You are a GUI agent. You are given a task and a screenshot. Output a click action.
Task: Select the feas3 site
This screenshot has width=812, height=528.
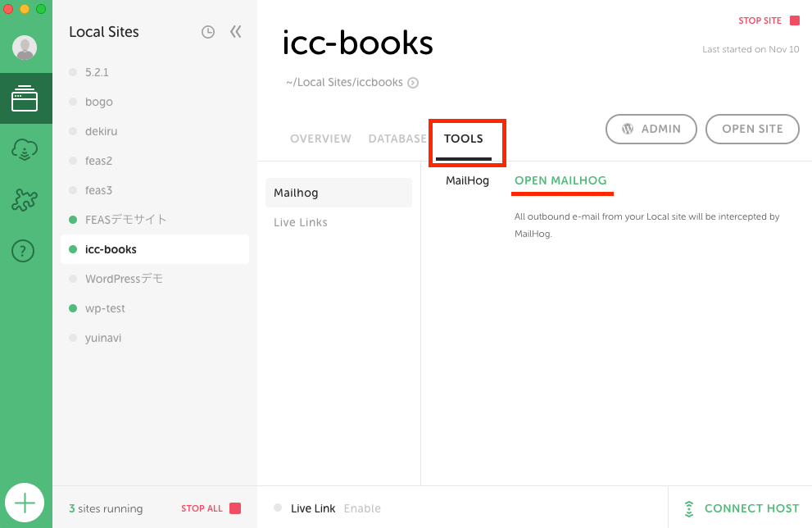pos(155,191)
